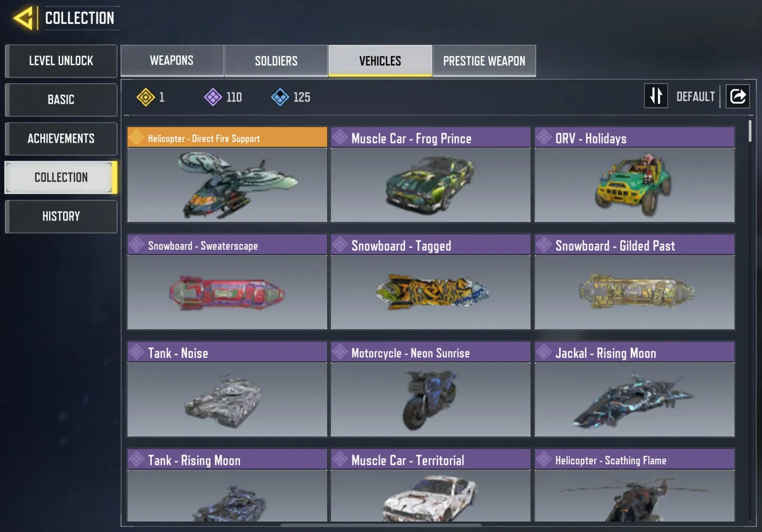The height and width of the screenshot is (532, 762).
Task: Open the DEFAULT sort dropdown
Action: (x=695, y=97)
